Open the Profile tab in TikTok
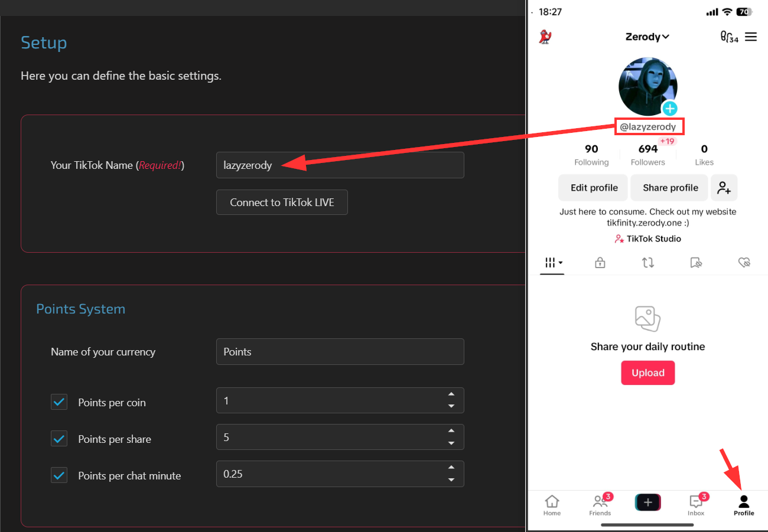This screenshot has height=532, width=768. tap(744, 505)
